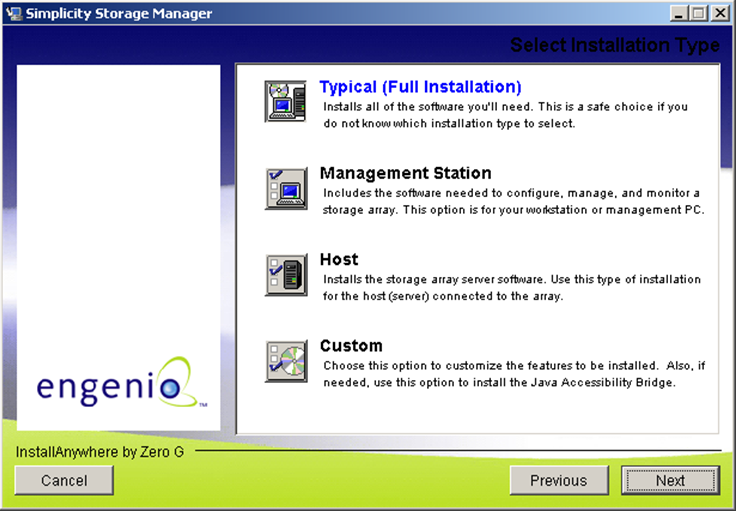This screenshot has height=513, width=737.
Task: Click the Host option description text
Action: coord(511,287)
